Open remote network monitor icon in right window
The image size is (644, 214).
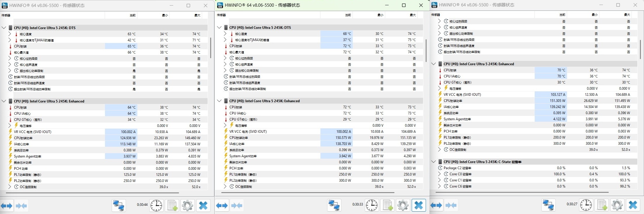(x=548, y=205)
